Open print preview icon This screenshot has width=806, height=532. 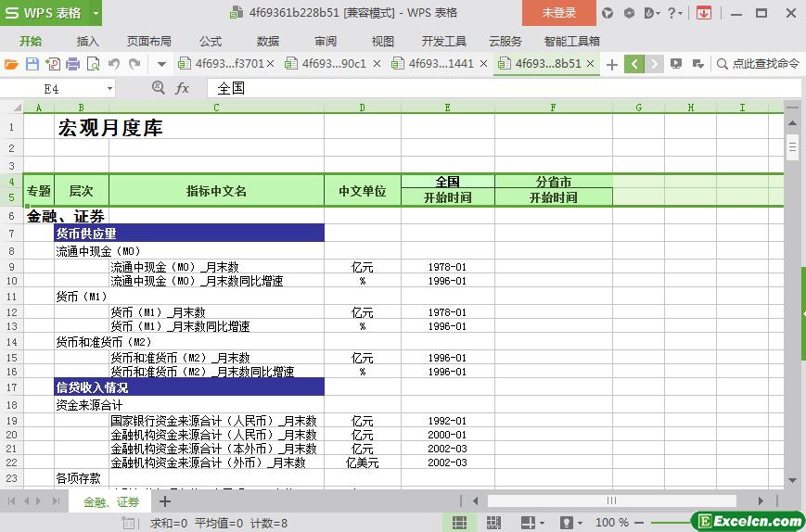[x=94, y=64]
